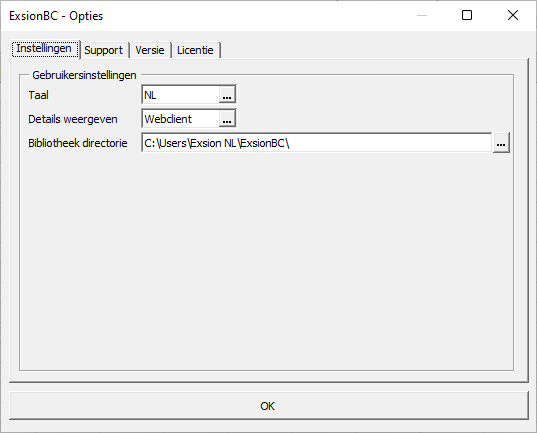Open the Taal language picker button
This screenshot has width=537, height=433.
(x=227, y=95)
